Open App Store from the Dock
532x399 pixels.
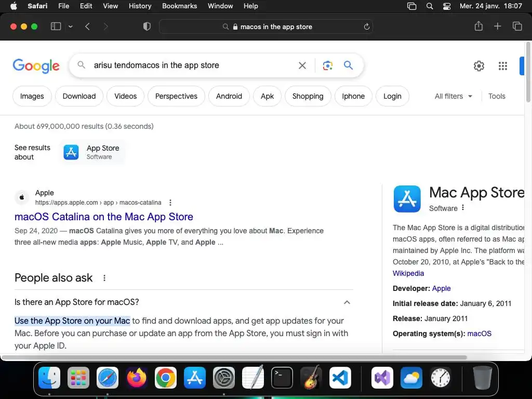195,378
